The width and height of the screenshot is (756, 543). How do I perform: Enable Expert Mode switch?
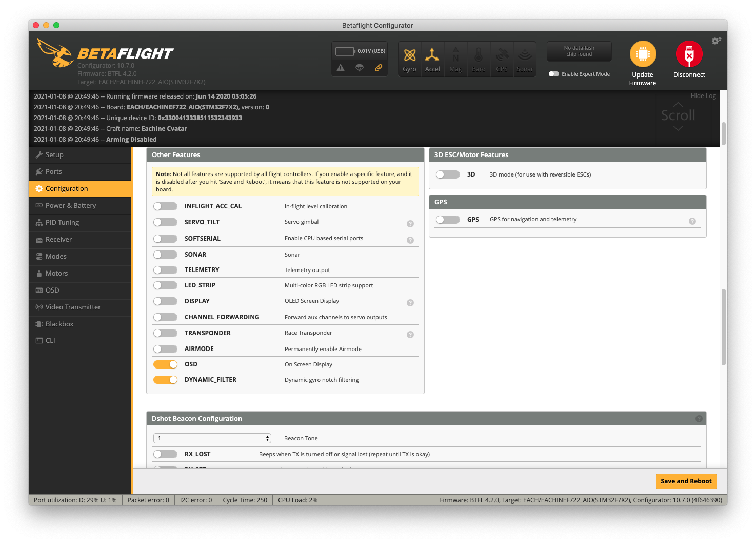click(554, 74)
